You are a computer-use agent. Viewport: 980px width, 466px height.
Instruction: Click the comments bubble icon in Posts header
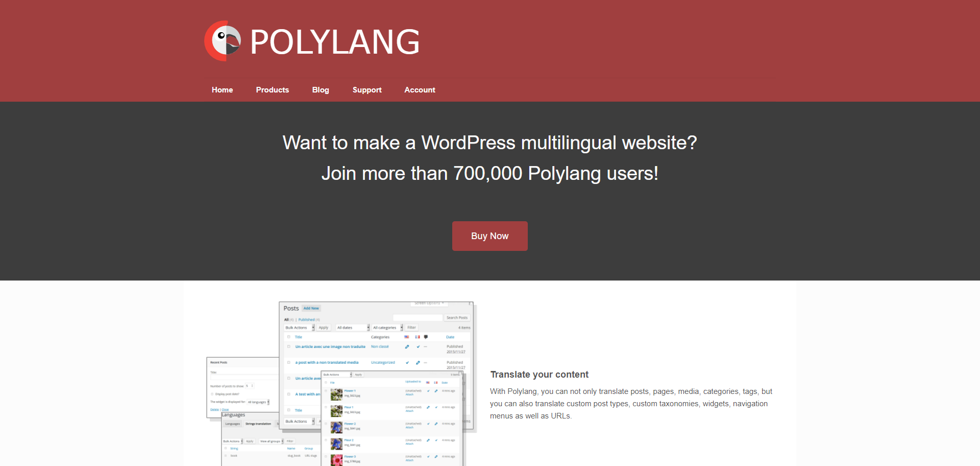[x=426, y=337]
